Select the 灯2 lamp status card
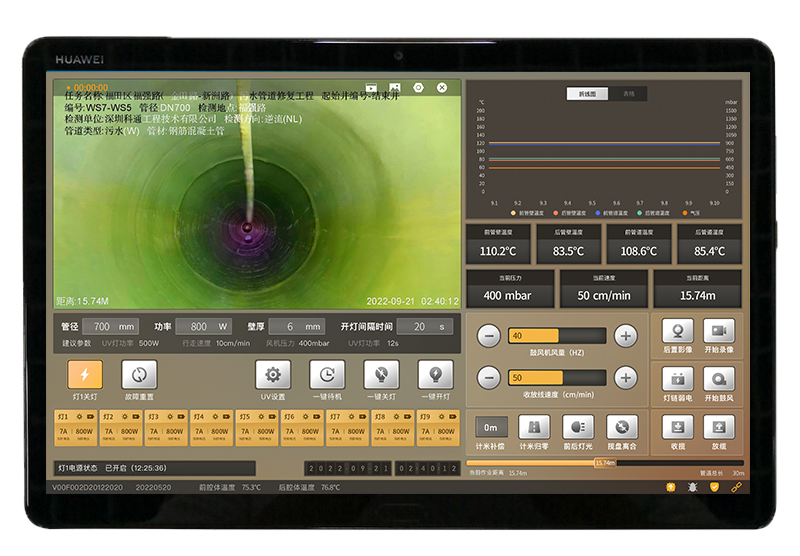800x556 pixels. coord(121,428)
